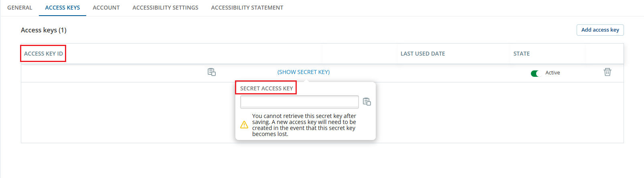Screen dimensions: 644x178
Task: View the Accessibility Statement tab
Action: coord(247,8)
